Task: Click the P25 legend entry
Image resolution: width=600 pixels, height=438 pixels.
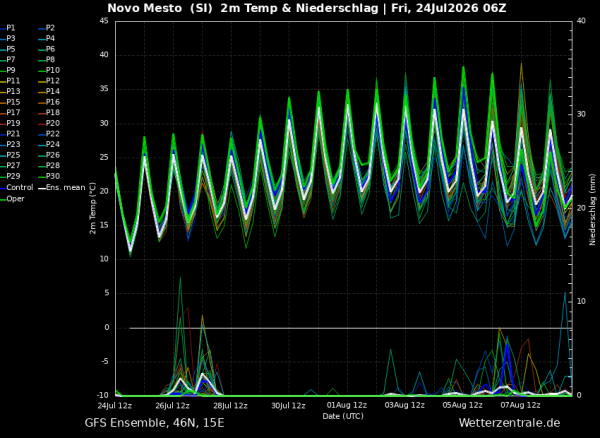Action: click(x=8, y=155)
